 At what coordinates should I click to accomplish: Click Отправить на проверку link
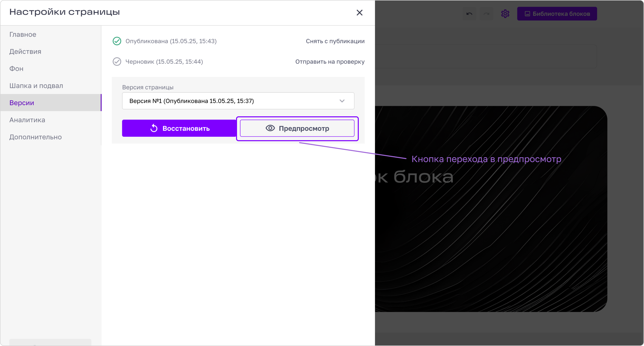[330, 62]
